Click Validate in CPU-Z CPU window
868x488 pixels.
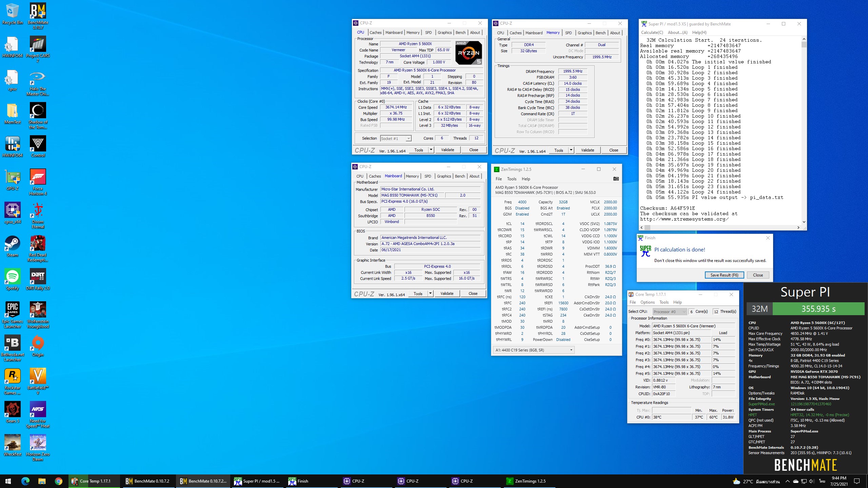pos(448,150)
